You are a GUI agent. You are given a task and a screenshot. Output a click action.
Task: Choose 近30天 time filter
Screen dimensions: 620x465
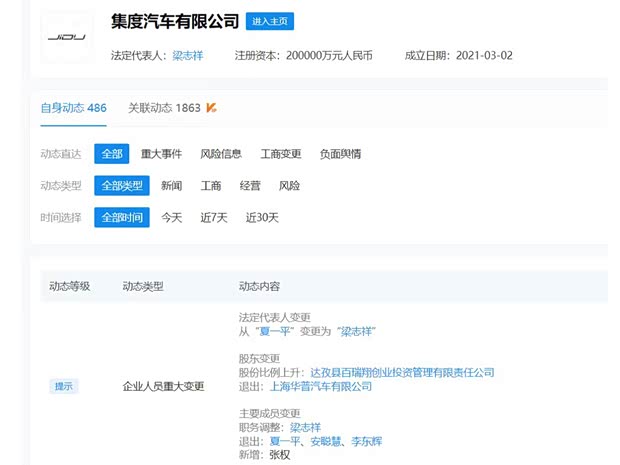[x=262, y=217]
